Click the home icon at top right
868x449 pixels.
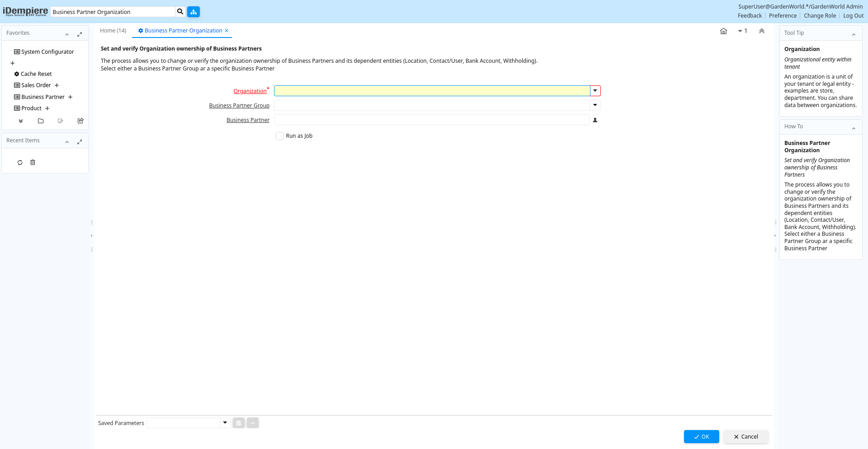(x=723, y=31)
